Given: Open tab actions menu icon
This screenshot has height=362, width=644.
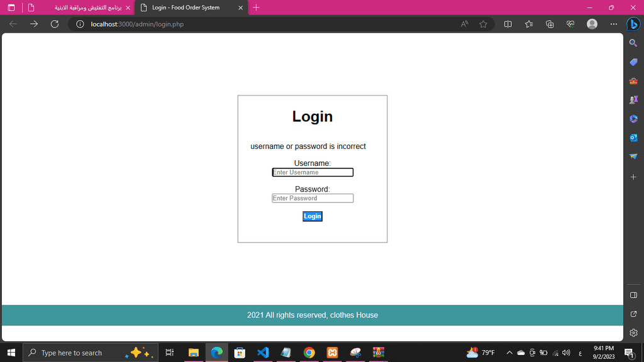Looking at the screenshot, I should pyautogui.click(x=11, y=8).
